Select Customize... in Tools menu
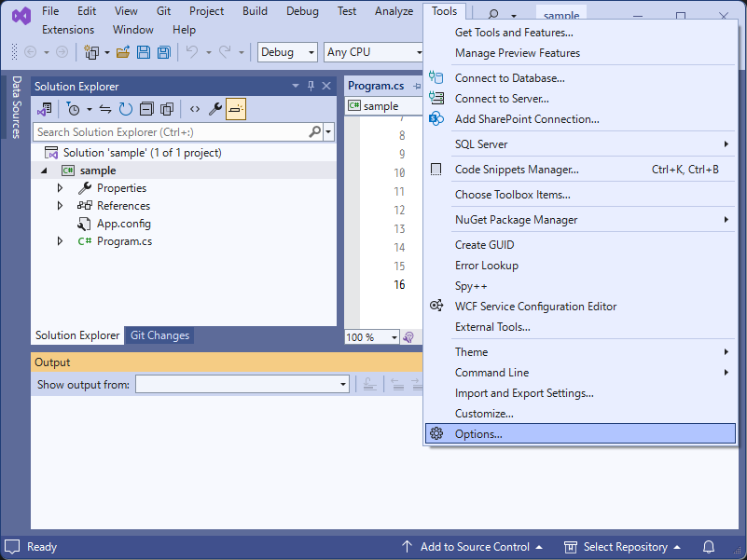Screen dimensions: 747x560 pos(580,414)
